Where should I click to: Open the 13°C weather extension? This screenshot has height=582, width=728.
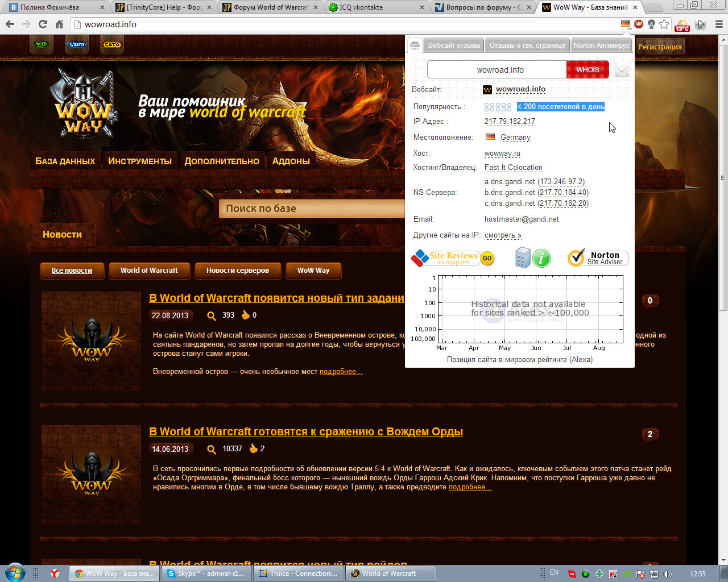click(682, 25)
